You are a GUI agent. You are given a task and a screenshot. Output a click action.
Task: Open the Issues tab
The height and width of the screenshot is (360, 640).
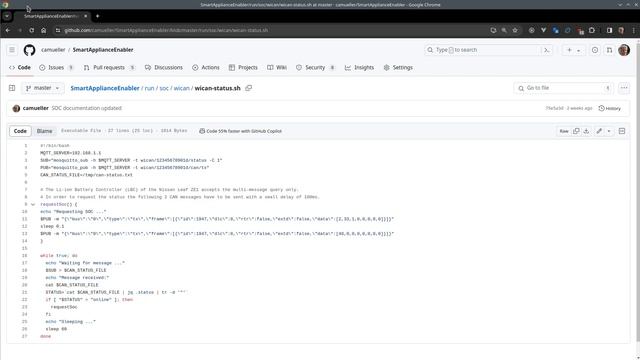coord(56,67)
